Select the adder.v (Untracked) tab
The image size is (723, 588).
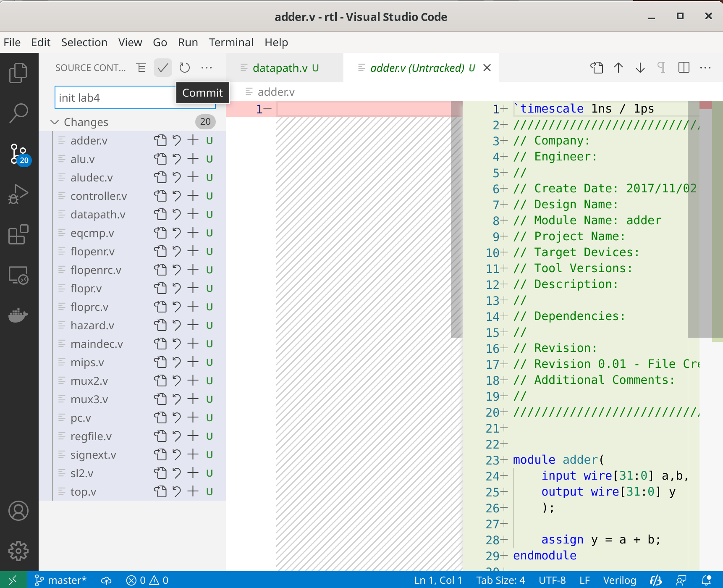(x=421, y=68)
